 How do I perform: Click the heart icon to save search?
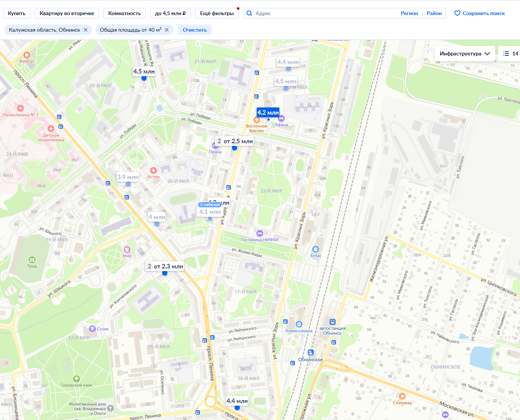[x=457, y=13]
